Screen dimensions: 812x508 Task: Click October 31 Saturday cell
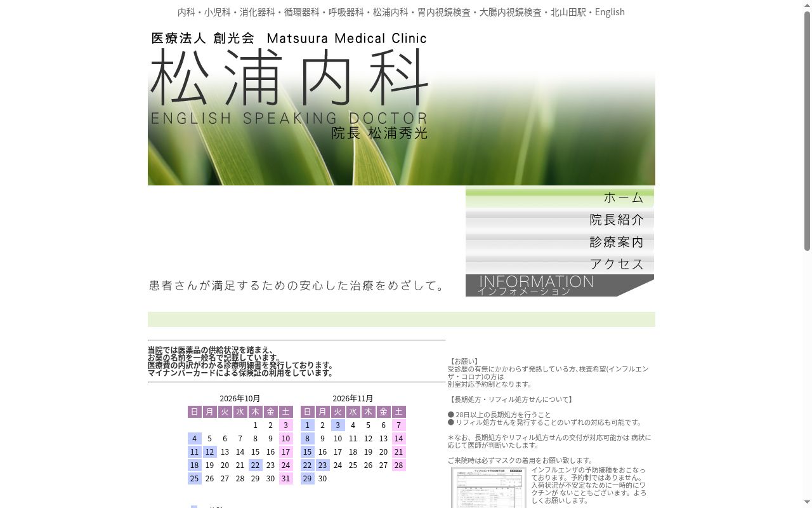pyautogui.click(x=285, y=479)
